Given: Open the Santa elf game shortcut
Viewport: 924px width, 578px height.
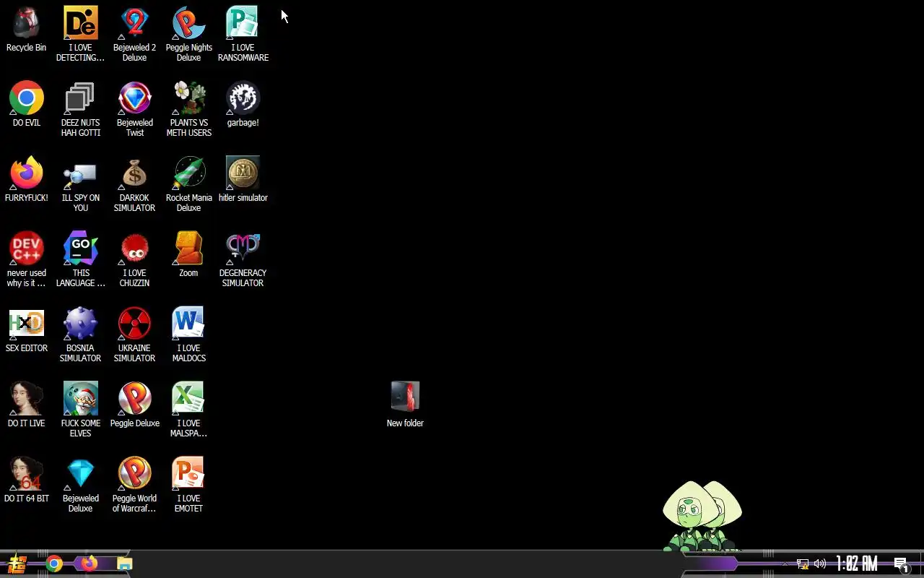Looking at the screenshot, I should pos(80,398).
